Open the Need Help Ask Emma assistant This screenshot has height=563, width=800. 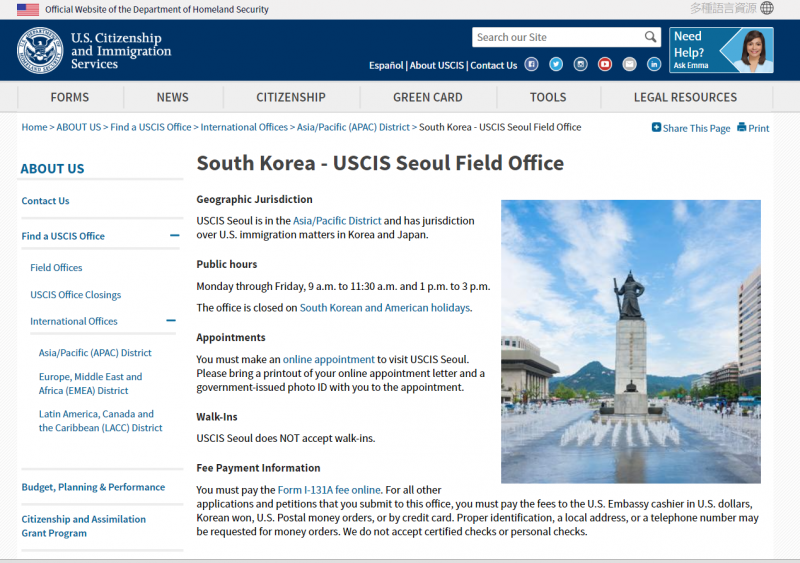721,50
